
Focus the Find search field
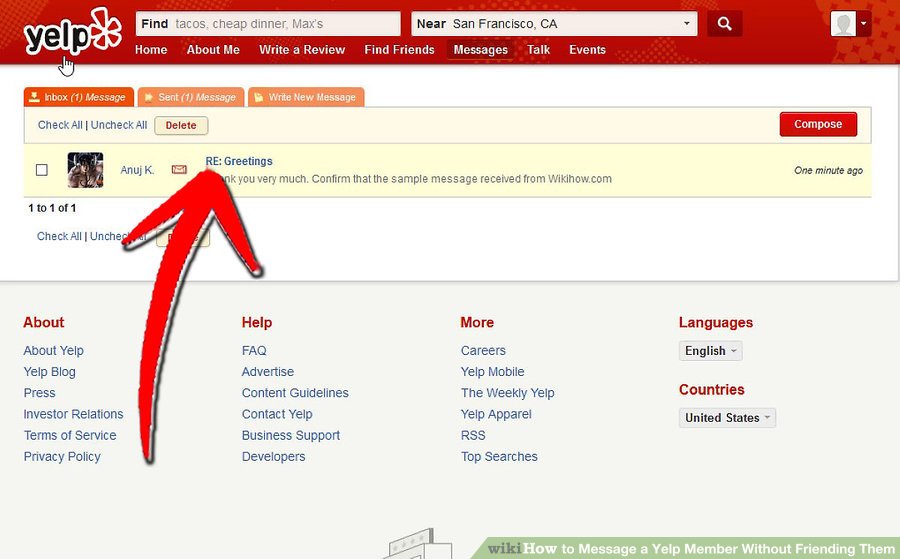pos(268,24)
